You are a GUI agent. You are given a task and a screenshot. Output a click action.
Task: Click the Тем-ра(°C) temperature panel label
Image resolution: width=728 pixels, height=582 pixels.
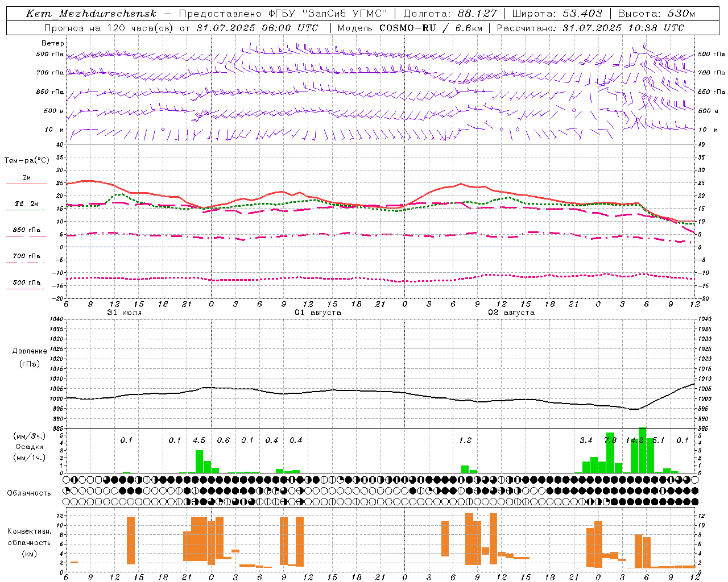pos(27,161)
